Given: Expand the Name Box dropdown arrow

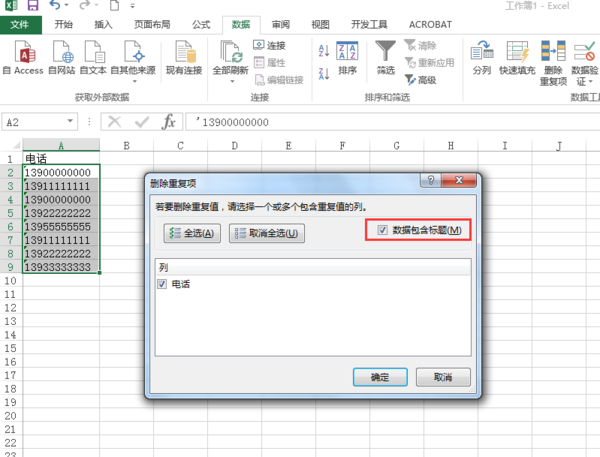Looking at the screenshot, I should pos(70,121).
